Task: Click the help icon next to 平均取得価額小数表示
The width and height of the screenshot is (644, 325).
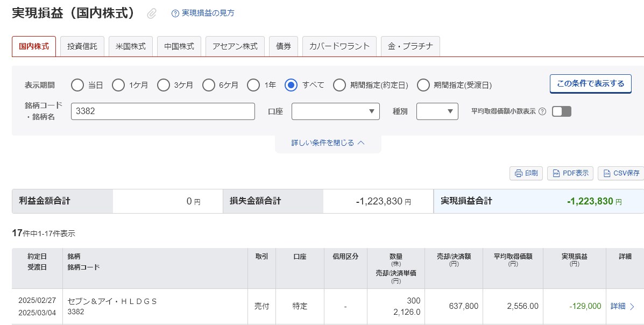Action: point(542,111)
